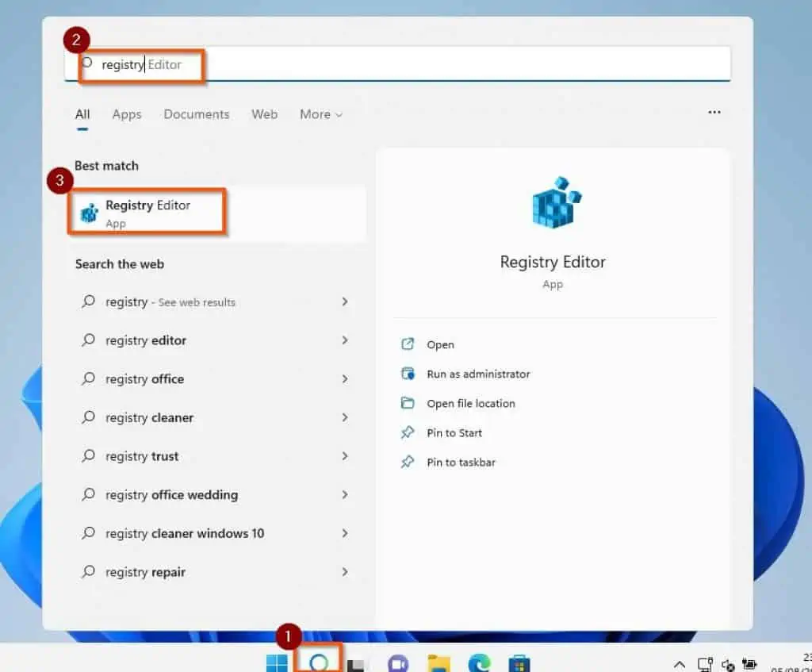Click the Open link for Registry Editor
Viewport: 812px width, 672px height.
click(442, 344)
